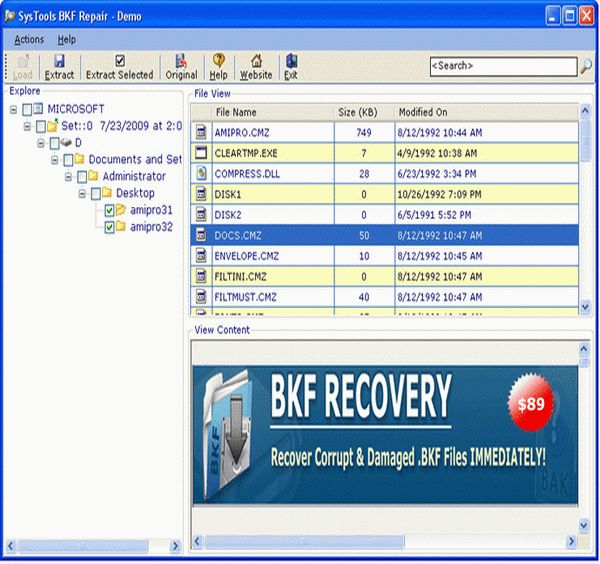The image size is (600, 564).
Task: Click File View scroll down arrow
Action: pyautogui.click(x=585, y=307)
